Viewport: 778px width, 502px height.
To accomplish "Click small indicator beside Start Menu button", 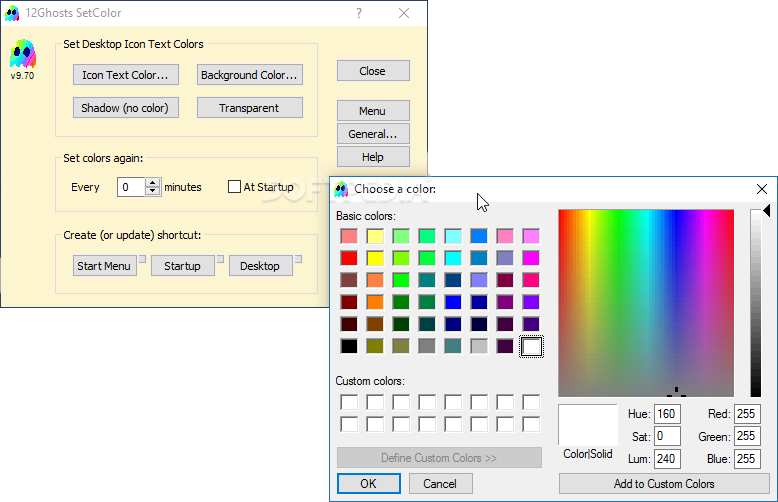I will 142,259.
